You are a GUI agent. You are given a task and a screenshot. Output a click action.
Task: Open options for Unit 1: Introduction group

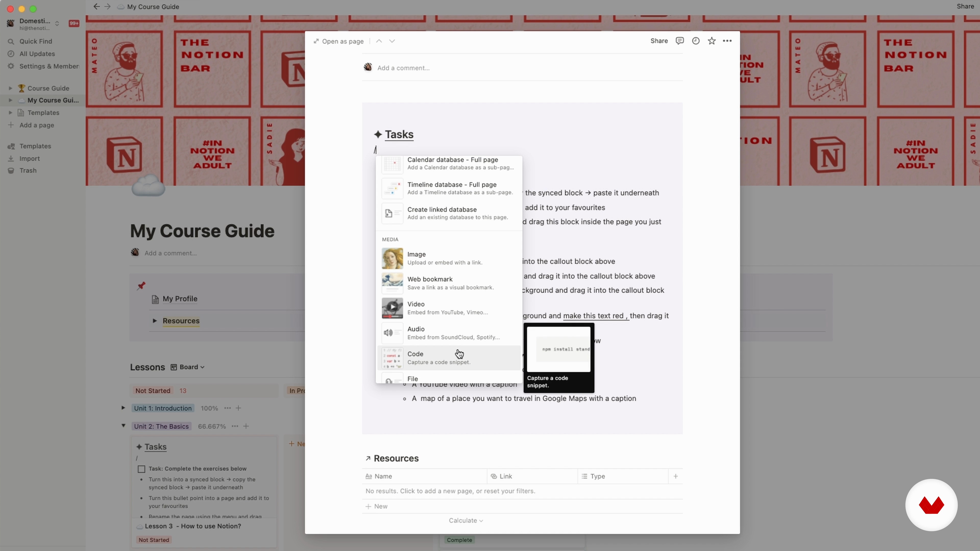click(227, 408)
